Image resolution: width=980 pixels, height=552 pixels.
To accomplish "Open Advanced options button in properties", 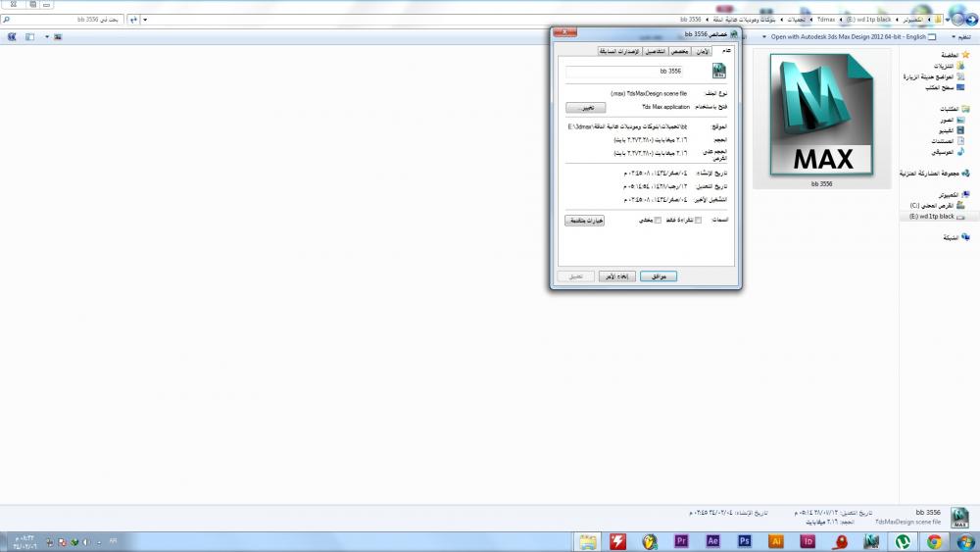I will pyautogui.click(x=584, y=220).
